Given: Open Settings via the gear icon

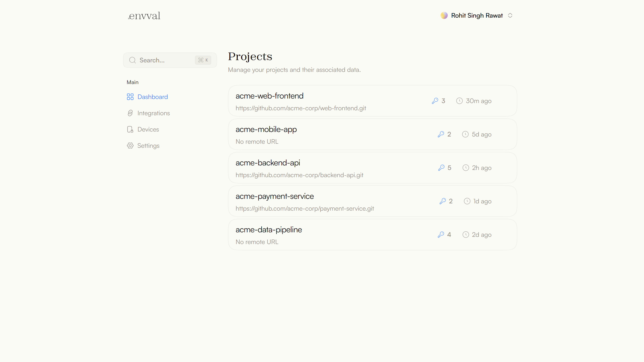Looking at the screenshot, I should point(130,145).
